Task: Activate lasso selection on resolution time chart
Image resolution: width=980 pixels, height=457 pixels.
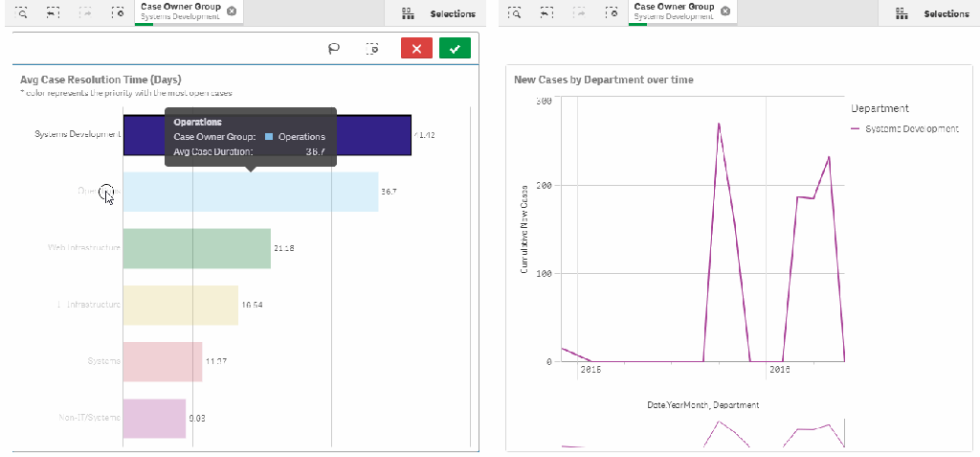Action: pyautogui.click(x=334, y=48)
